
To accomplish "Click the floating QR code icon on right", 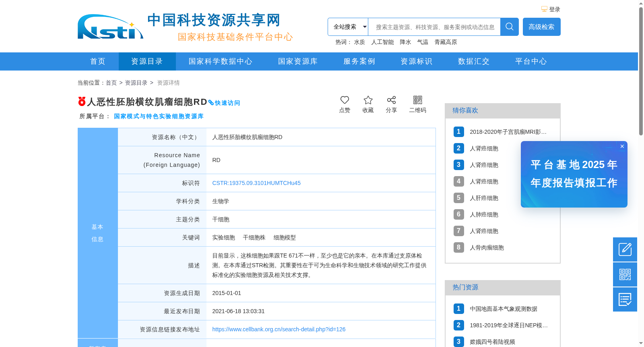I will 625,274.
